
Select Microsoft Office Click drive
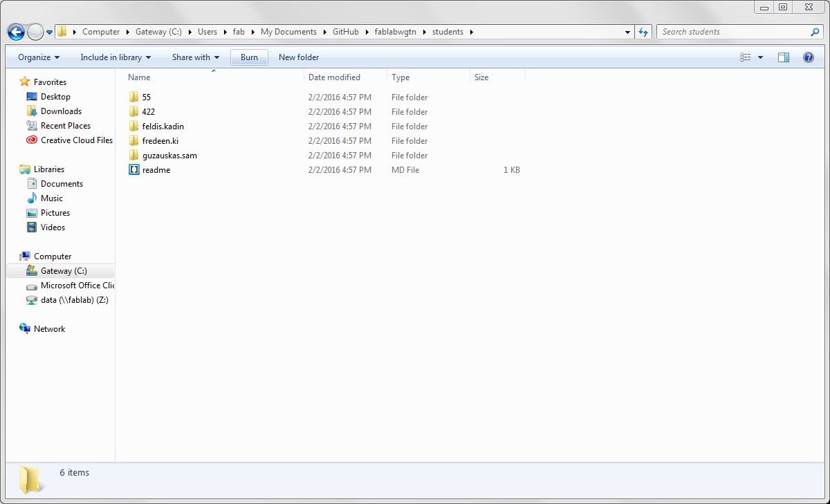(x=77, y=286)
